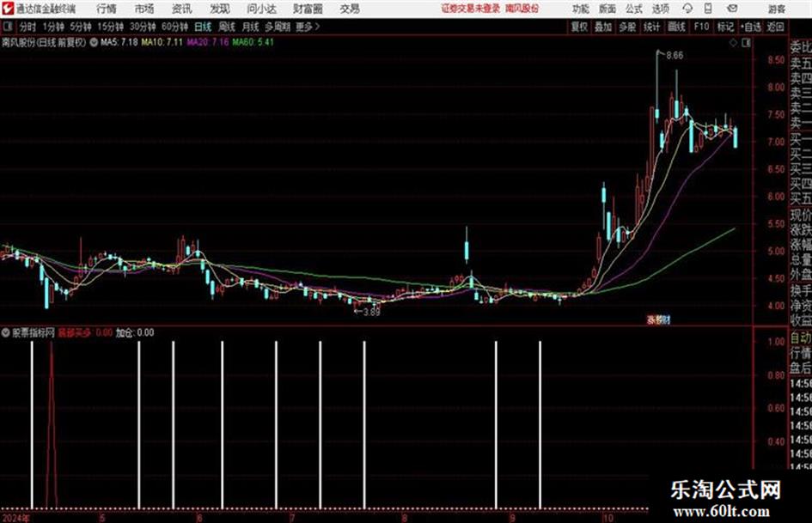
Task: Expand the 更多 periods chevron
Action: click(x=317, y=27)
